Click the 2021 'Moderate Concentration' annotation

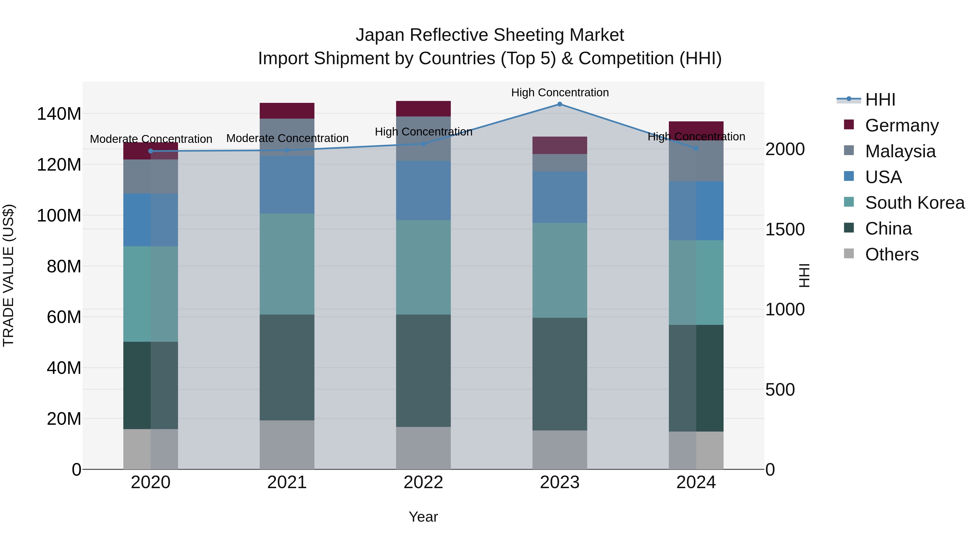[288, 138]
